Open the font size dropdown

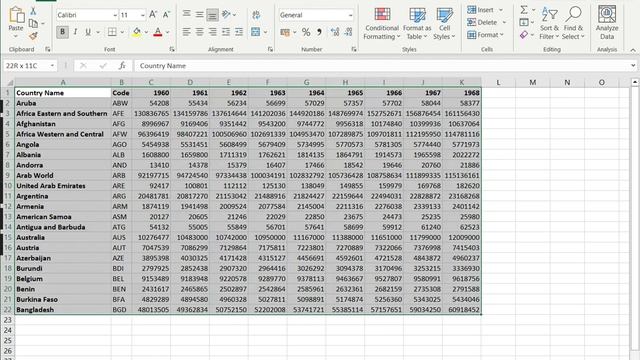[142, 15]
